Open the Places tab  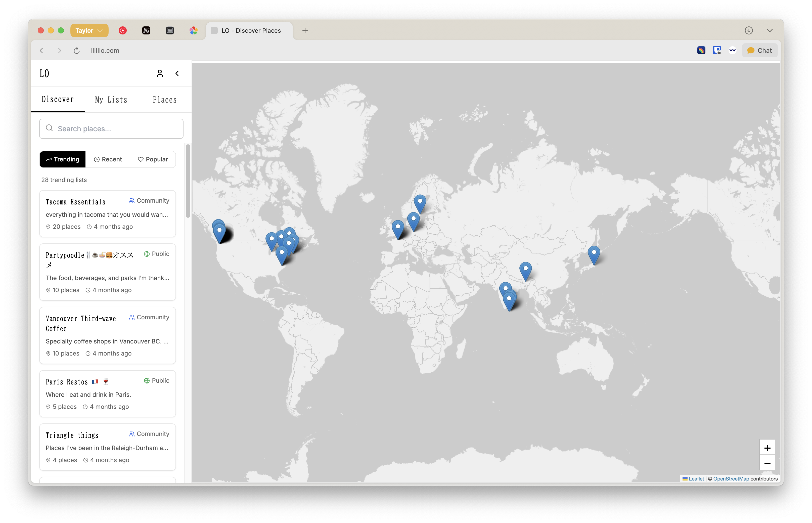165,100
